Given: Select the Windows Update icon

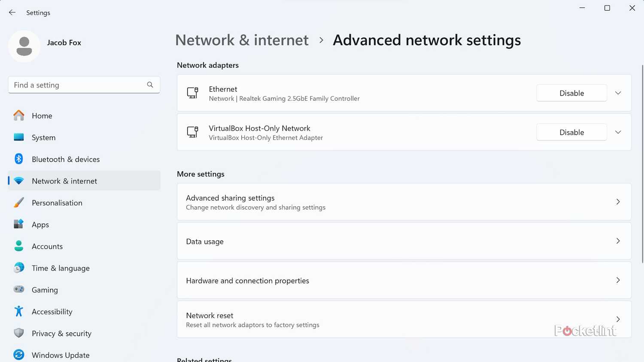Looking at the screenshot, I should [19, 355].
